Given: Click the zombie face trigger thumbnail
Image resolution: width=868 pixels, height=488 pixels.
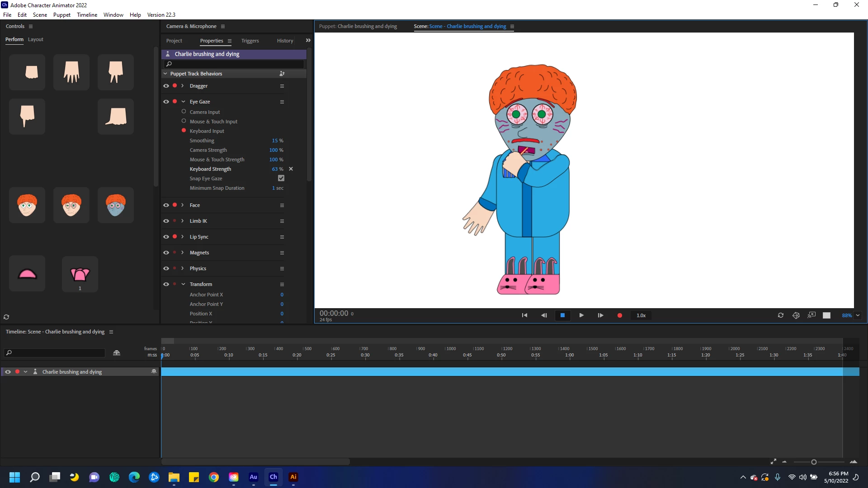Looking at the screenshot, I should click(116, 205).
